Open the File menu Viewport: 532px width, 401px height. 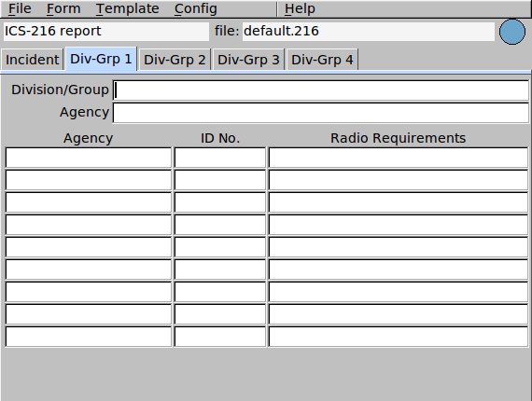20,8
